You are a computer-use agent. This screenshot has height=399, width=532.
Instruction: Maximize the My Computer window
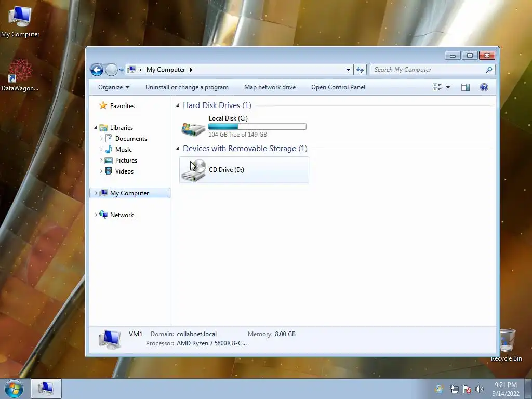tap(470, 55)
